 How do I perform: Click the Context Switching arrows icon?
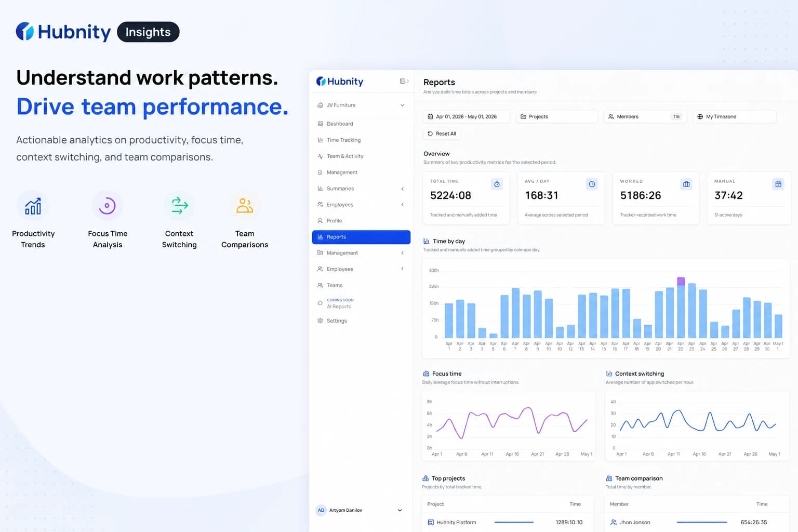coord(180,206)
